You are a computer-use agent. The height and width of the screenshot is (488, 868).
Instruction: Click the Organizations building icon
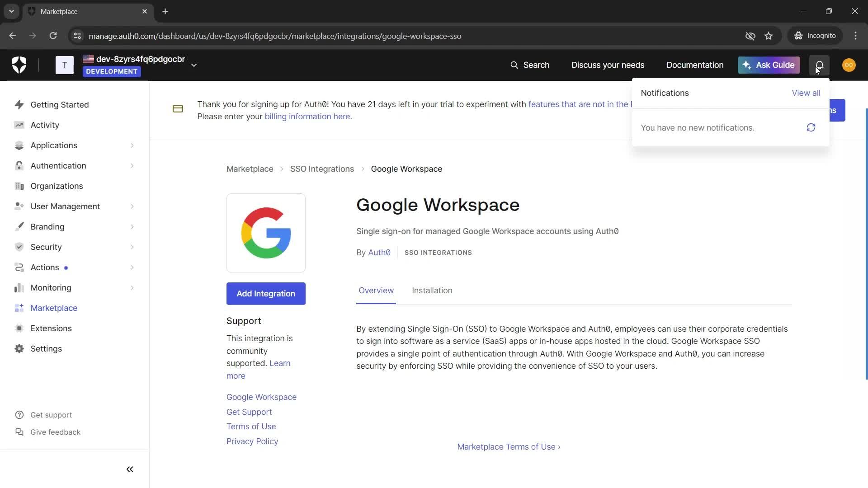point(19,186)
